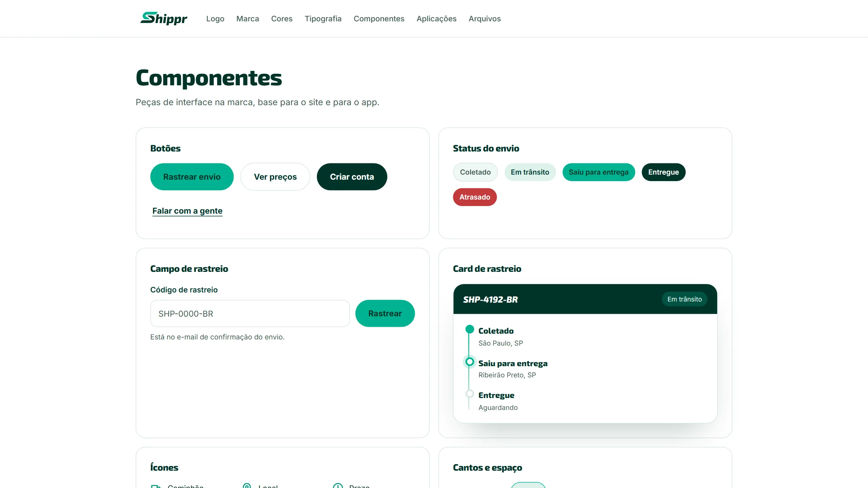The width and height of the screenshot is (868, 488).
Task: Click the Peças de interface subtitle text
Action: point(257,102)
